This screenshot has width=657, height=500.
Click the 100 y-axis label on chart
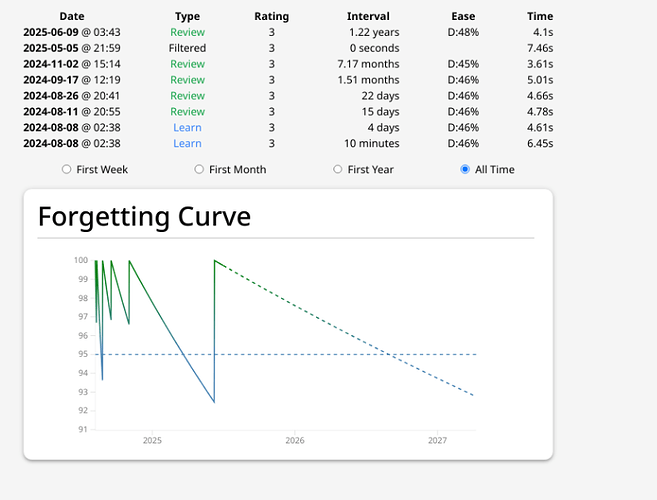(x=81, y=260)
